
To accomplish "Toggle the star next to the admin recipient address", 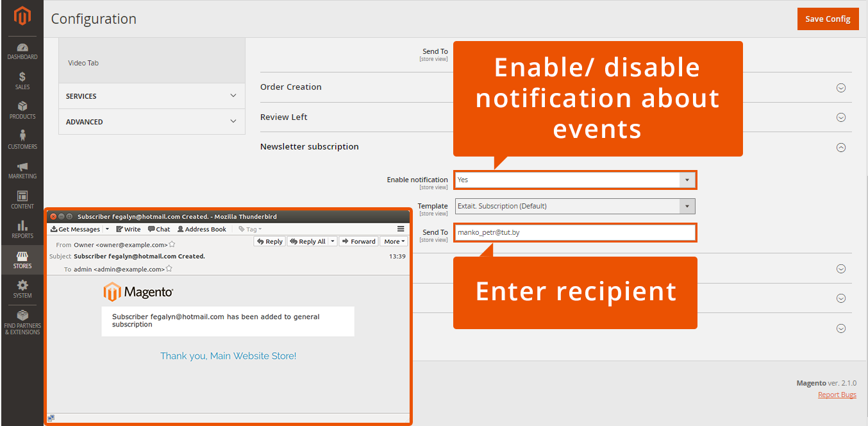I will click(169, 269).
